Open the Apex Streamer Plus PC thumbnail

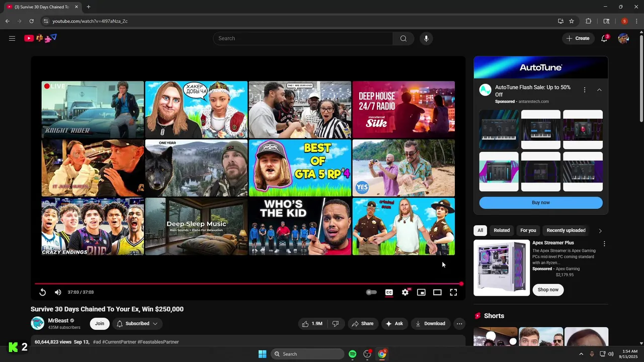(x=502, y=267)
